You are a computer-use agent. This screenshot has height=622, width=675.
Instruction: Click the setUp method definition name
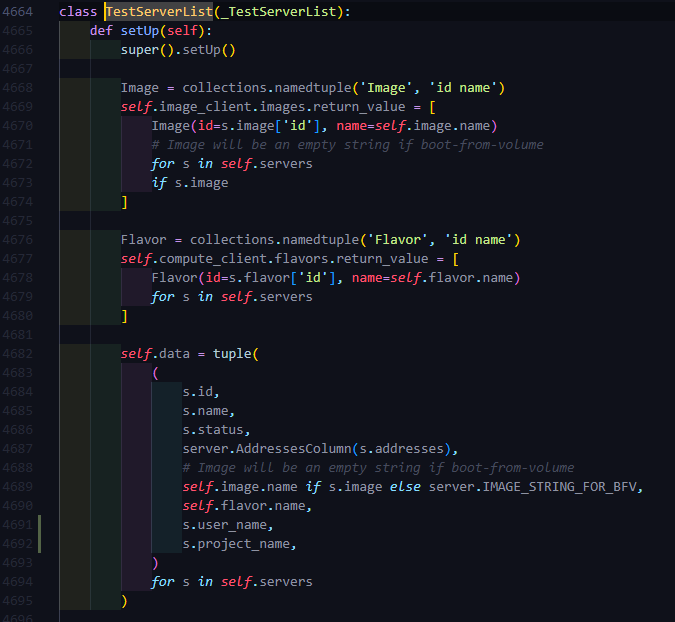(x=146, y=30)
